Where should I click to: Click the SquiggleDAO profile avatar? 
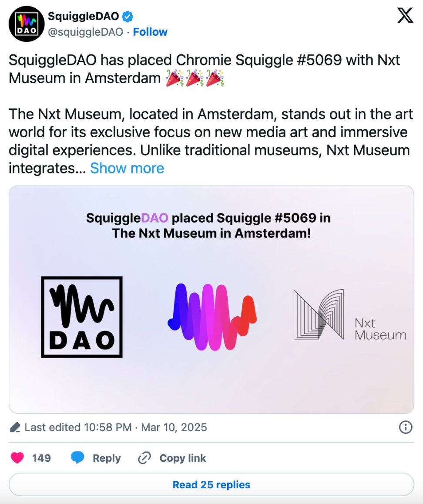coord(27,24)
